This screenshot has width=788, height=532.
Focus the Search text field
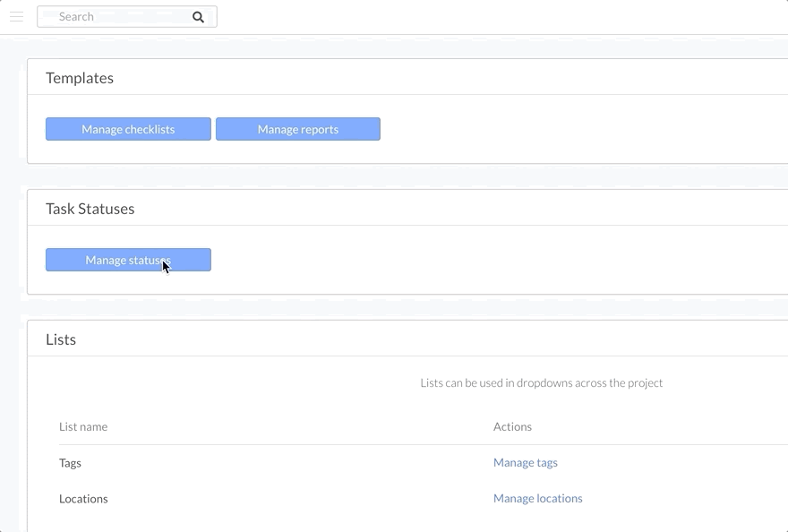point(116,17)
